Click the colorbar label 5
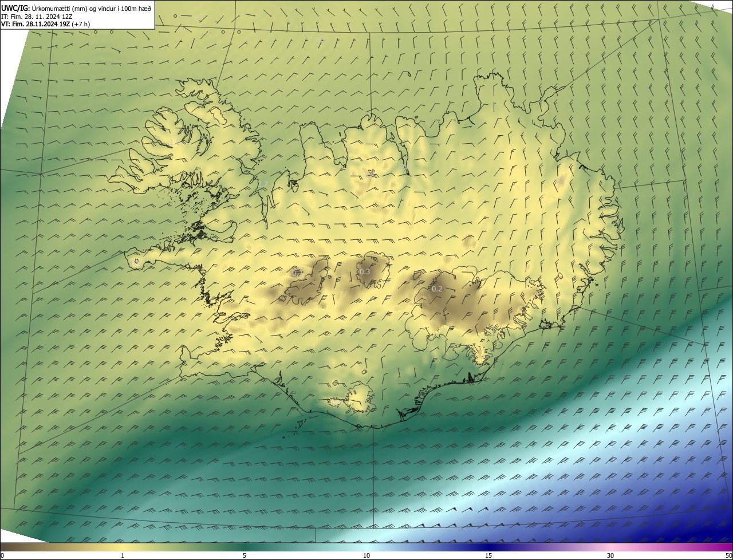This screenshot has width=733, height=560. [245, 555]
